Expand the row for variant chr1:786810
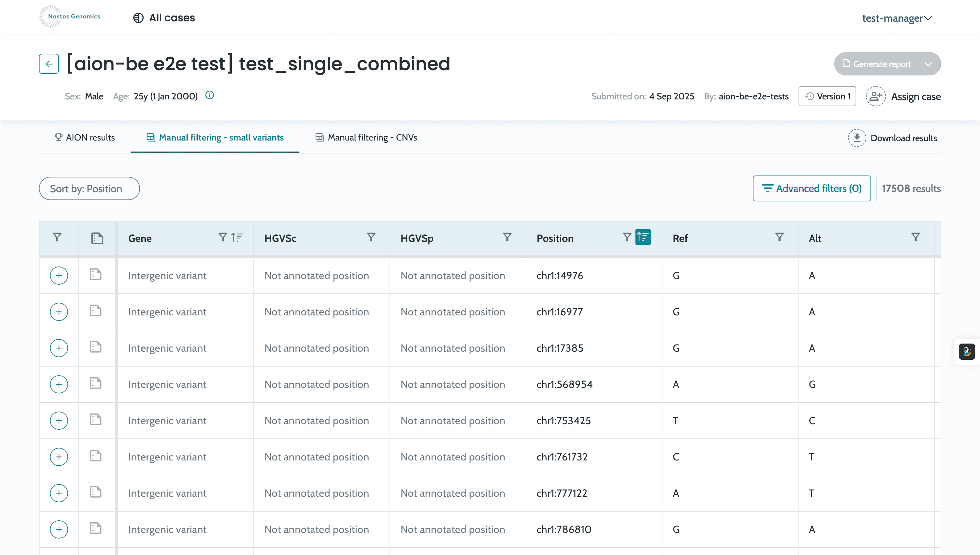 [x=59, y=529]
